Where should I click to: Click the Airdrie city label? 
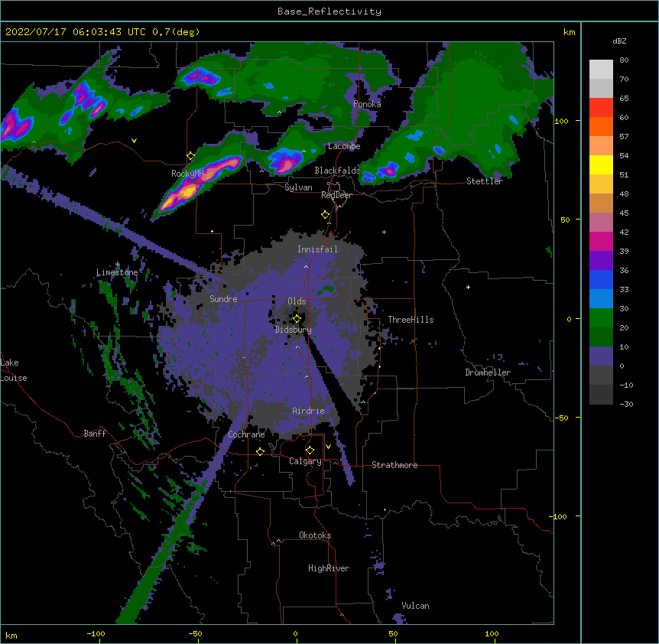tap(308, 411)
